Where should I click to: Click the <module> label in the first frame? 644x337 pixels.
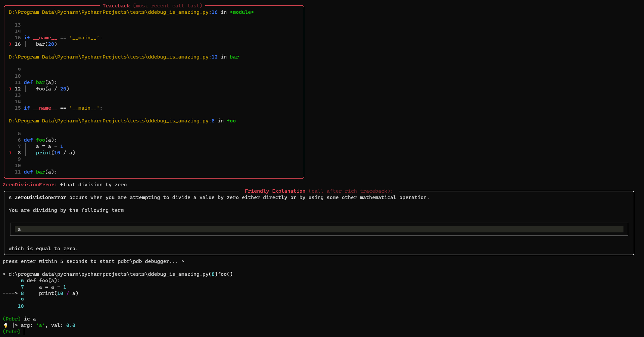point(242,12)
